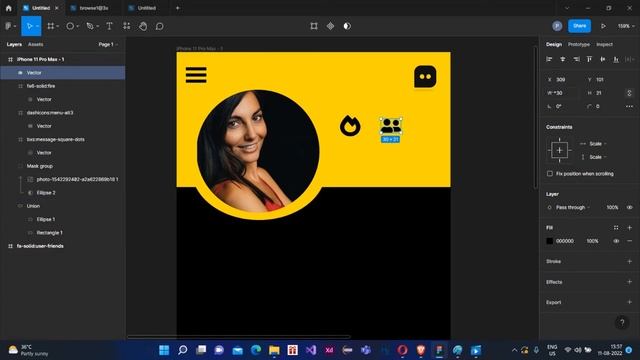Image resolution: width=640 pixels, height=360 pixels.
Task: Click the blue Share button
Action: [x=580, y=26]
